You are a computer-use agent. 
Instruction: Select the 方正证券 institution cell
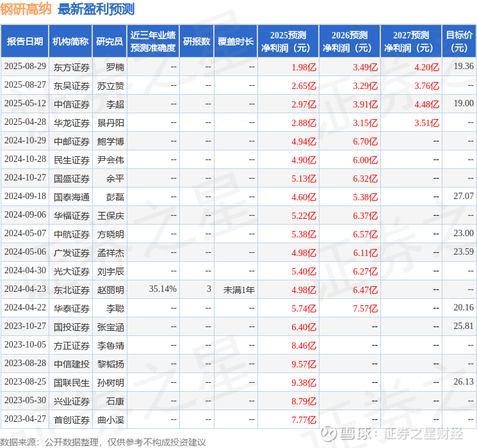coord(72,346)
